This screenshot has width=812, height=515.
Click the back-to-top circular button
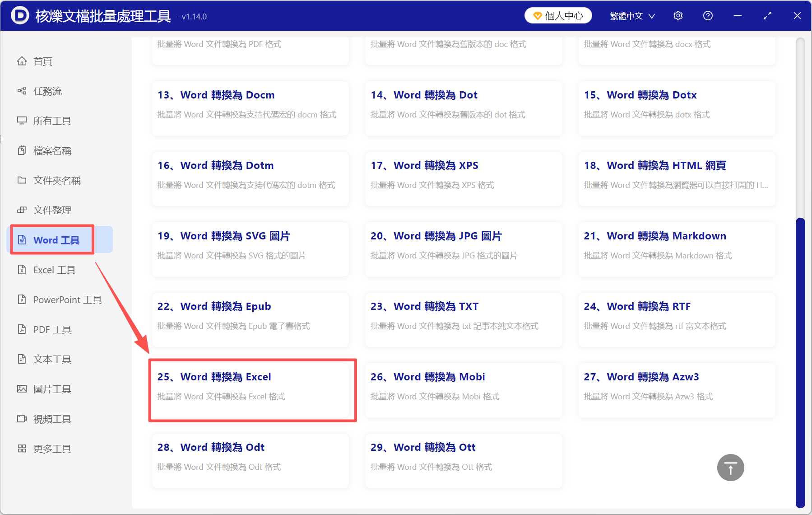730,467
